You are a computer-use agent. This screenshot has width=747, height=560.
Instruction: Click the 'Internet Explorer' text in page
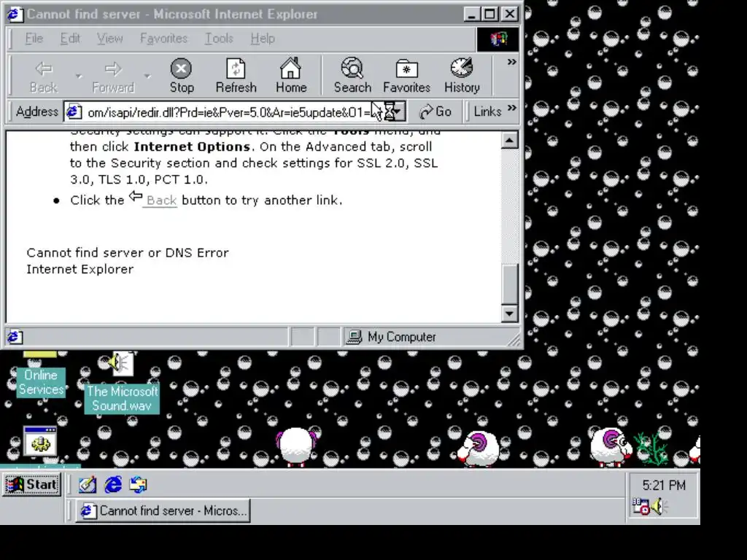(80, 270)
